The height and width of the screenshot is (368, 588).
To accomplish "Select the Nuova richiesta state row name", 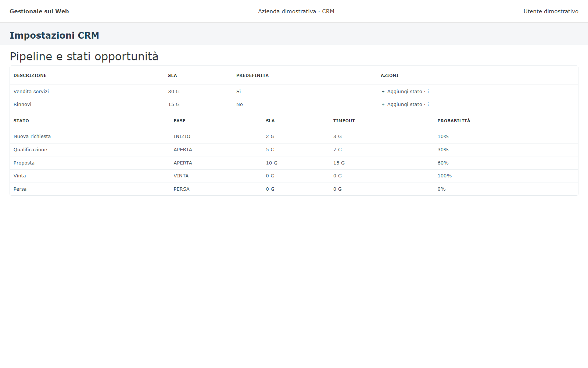I will coord(32,137).
